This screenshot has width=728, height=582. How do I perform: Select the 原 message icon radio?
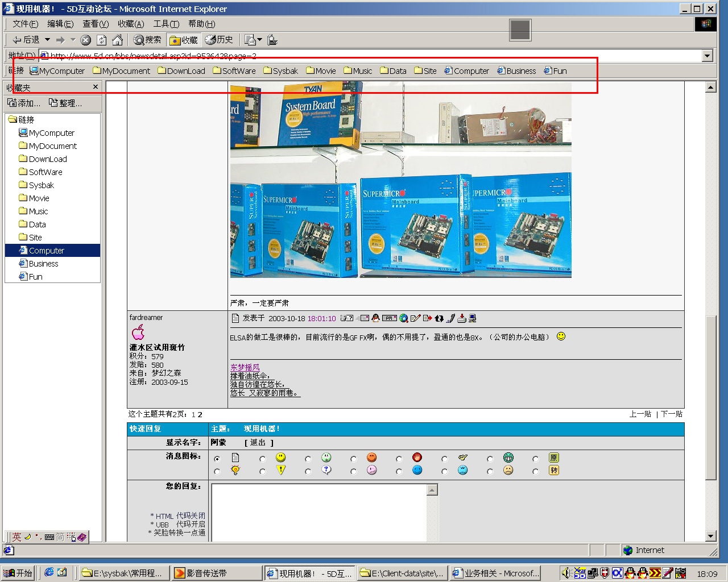pyautogui.click(x=535, y=459)
